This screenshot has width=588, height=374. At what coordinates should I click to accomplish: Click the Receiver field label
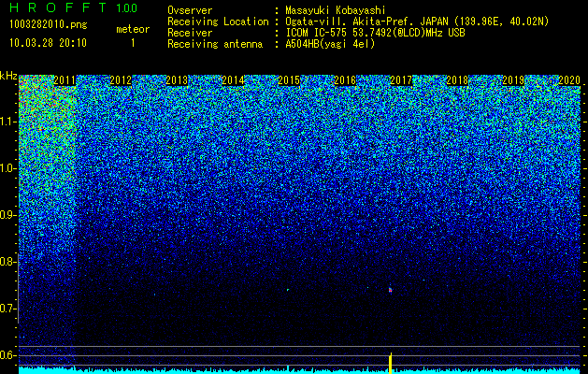[190, 33]
